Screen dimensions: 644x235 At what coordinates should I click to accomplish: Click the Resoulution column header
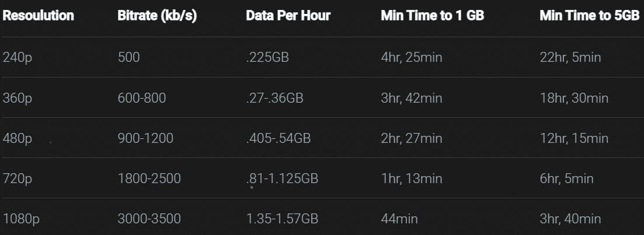38,16
